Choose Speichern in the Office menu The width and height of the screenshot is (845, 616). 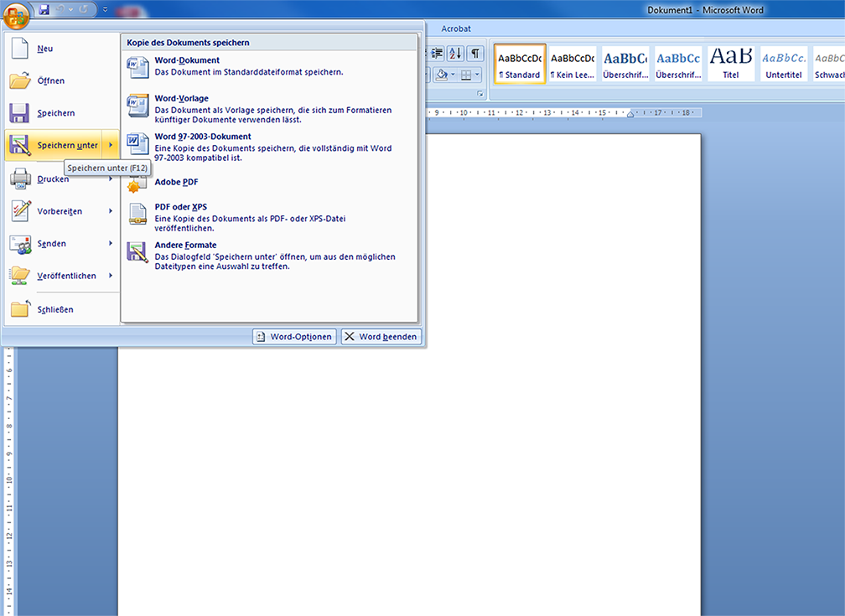click(x=61, y=113)
